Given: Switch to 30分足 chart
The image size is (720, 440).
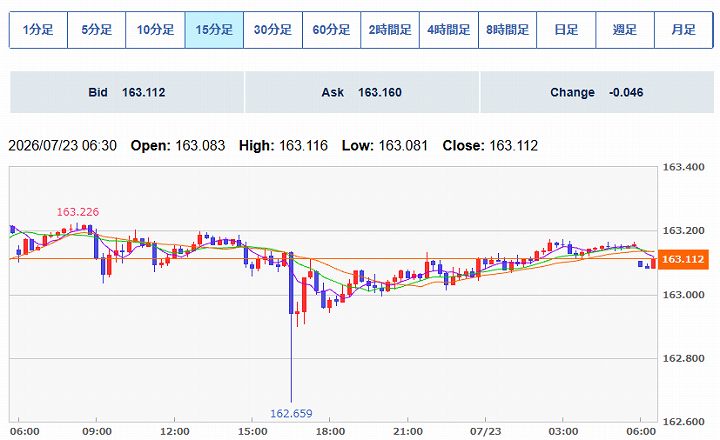Looking at the screenshot, I should pyautogui.click(x=273, y=30).
